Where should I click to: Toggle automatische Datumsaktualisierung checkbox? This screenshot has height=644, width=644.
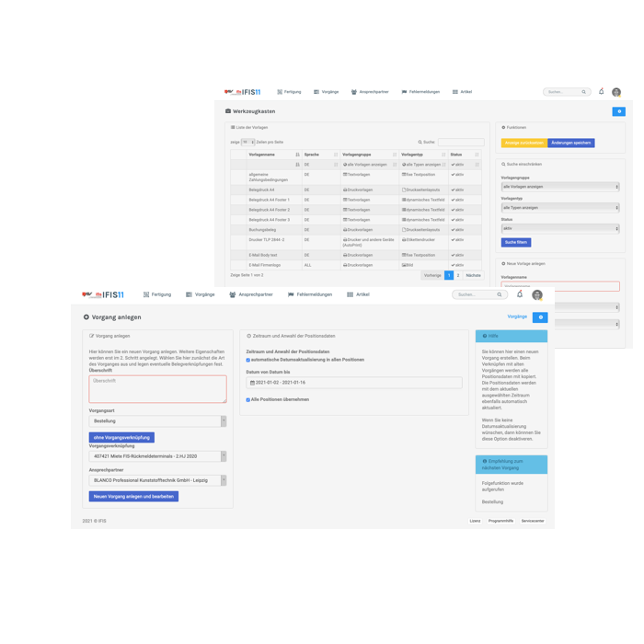click(x=248, y=360)
